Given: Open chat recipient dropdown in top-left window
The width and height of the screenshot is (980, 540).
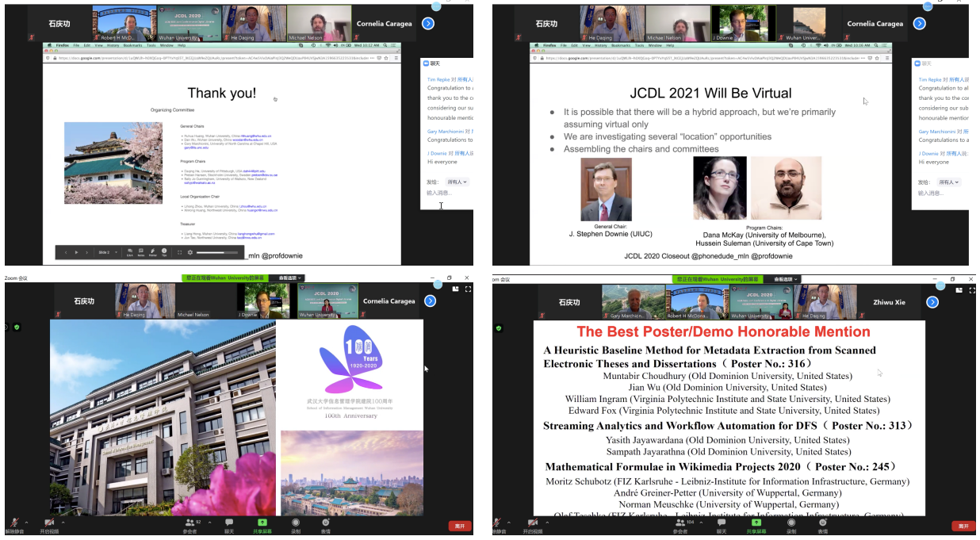Looking at the screenshot, I should click(457, 182).
